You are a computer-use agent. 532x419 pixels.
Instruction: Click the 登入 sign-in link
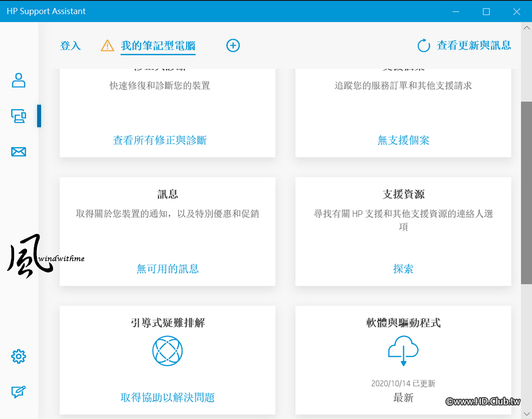[x=70, y=46]
